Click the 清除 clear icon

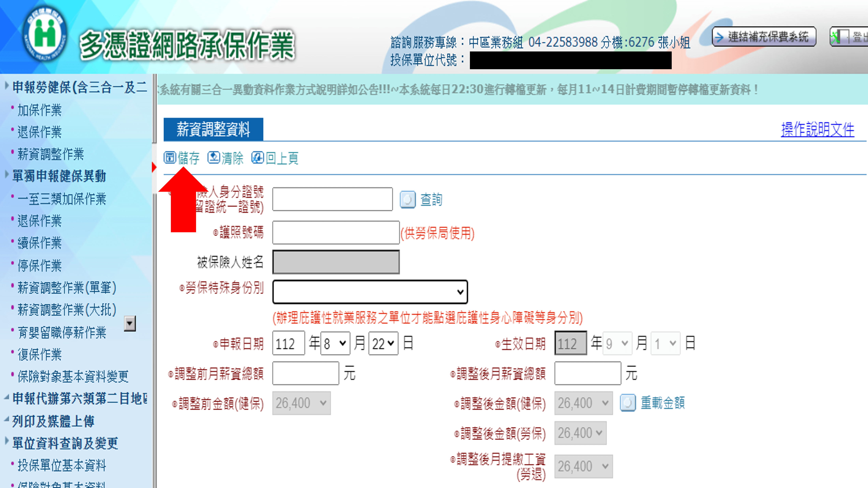214,158
